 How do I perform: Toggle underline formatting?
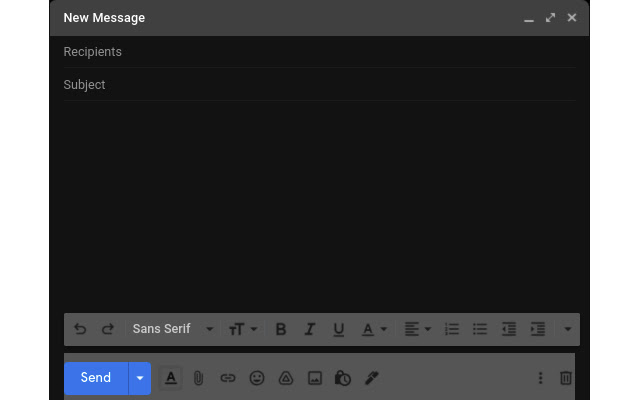pyautogui.click(x=339, y=329)
